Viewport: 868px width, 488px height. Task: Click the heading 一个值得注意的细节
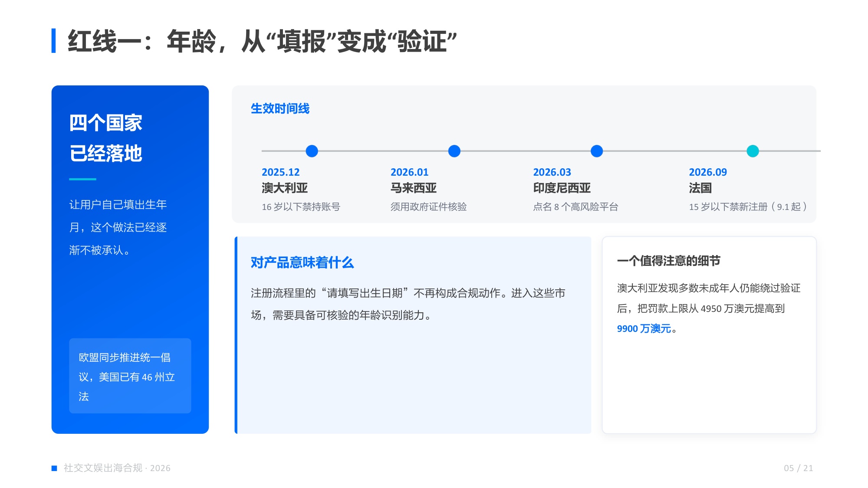point(668,261)
